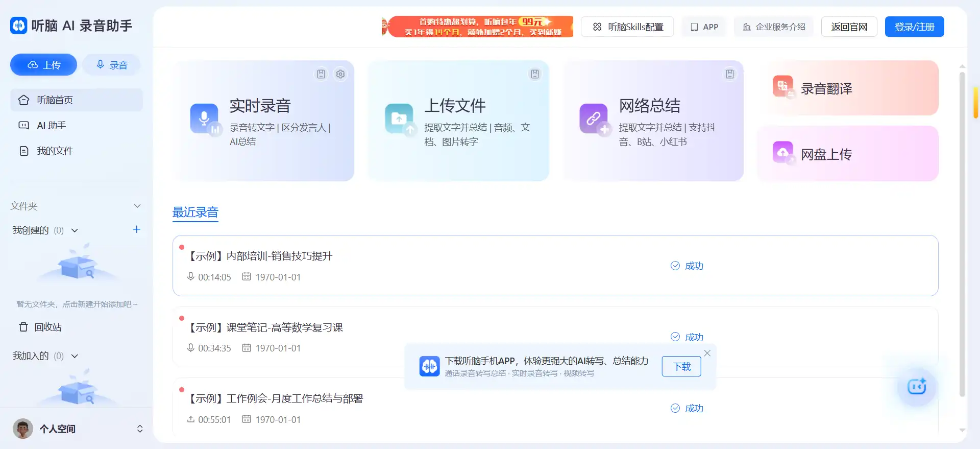This screenshot has height=449, width=980.
Task: Click the 听脑 AI logo icon
Action: (x=19, y=25)
